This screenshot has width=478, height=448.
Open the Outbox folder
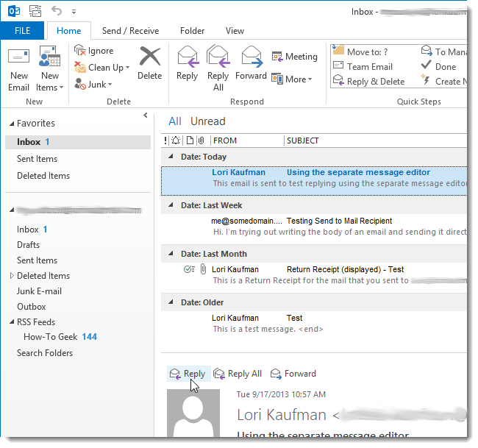(32, 307)
